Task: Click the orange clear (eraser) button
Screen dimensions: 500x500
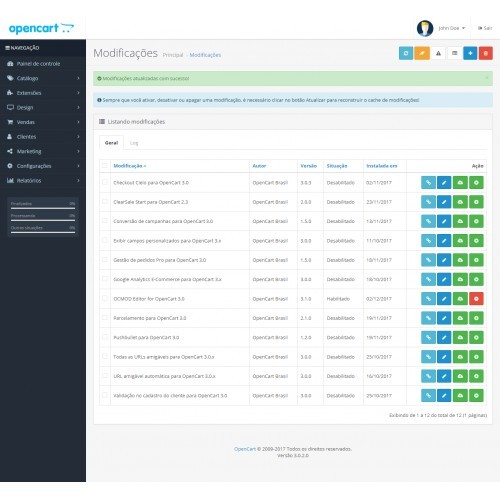Action: pos(422,53)
